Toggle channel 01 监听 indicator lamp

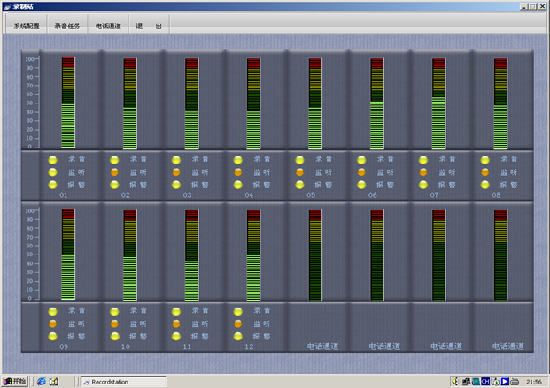click(53, 172)
